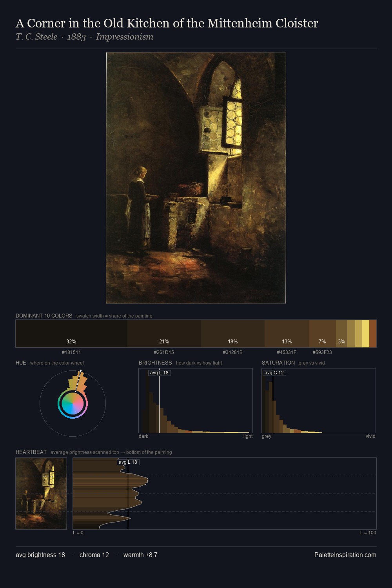
Task: Select the hex label #45331F
Action: tap(287, 352)
